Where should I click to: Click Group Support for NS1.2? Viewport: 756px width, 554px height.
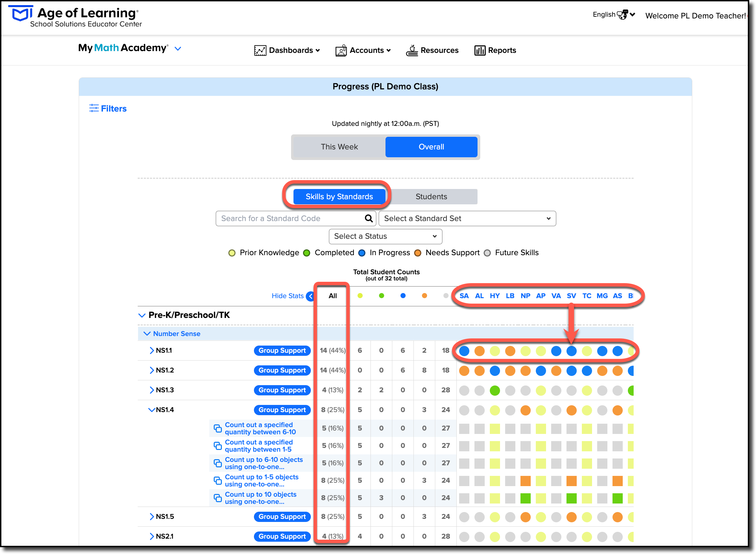[282, 370]
